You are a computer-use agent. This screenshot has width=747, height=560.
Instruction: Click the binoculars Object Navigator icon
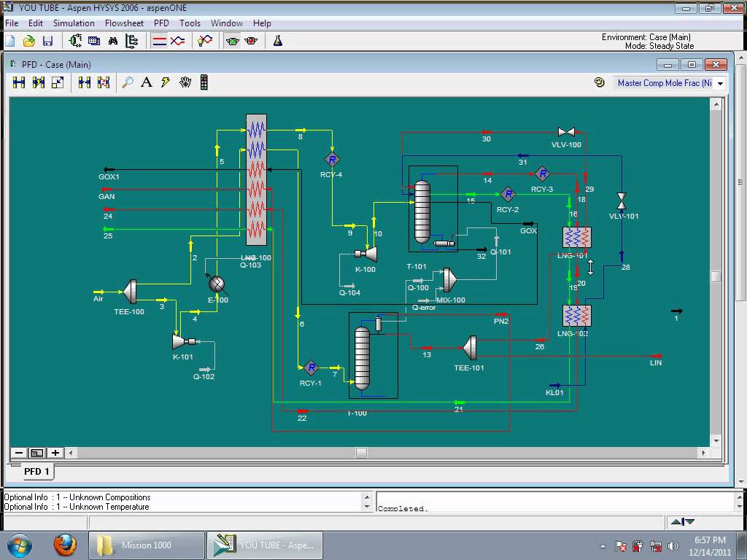(x=113, y=42)
